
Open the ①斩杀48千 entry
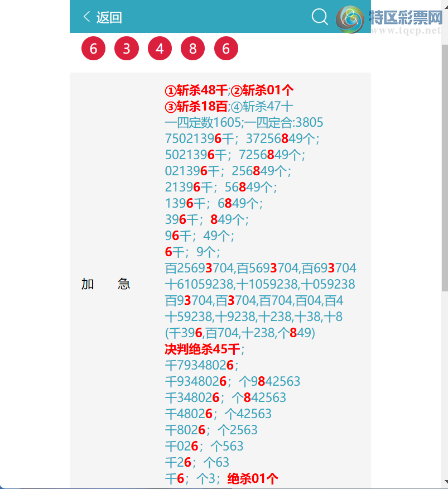click(x=195, y=90)
